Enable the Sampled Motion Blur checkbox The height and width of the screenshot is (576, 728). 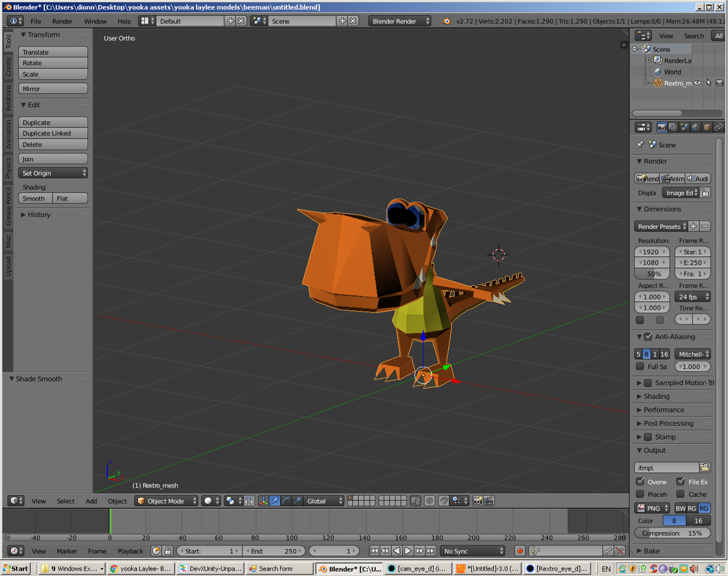point(648,383)
